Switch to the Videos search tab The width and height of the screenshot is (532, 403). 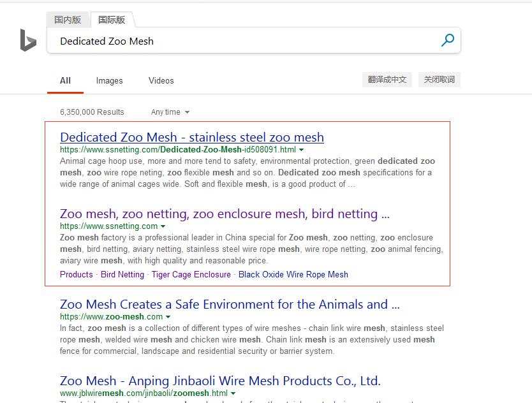click(x=161, y=81)
